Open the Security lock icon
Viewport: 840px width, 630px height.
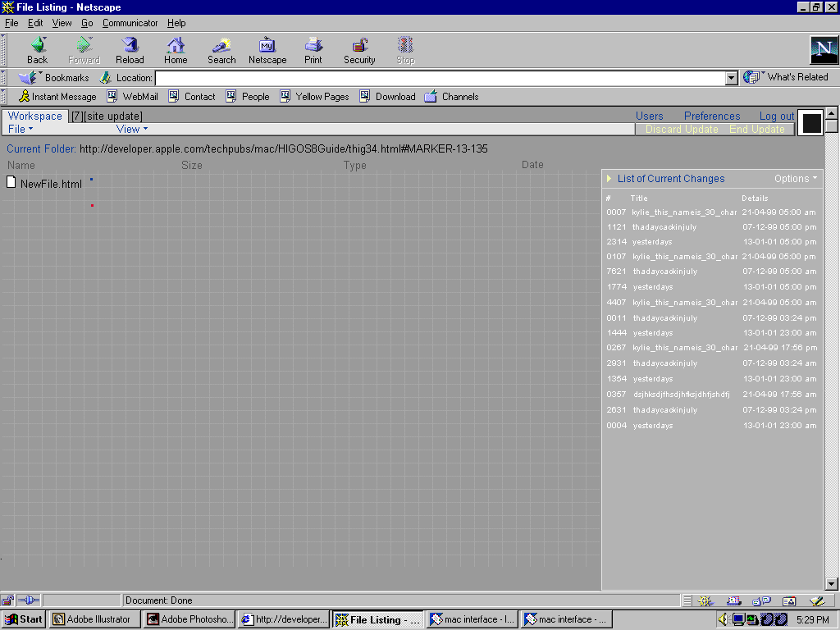click(x=359, y=46)
